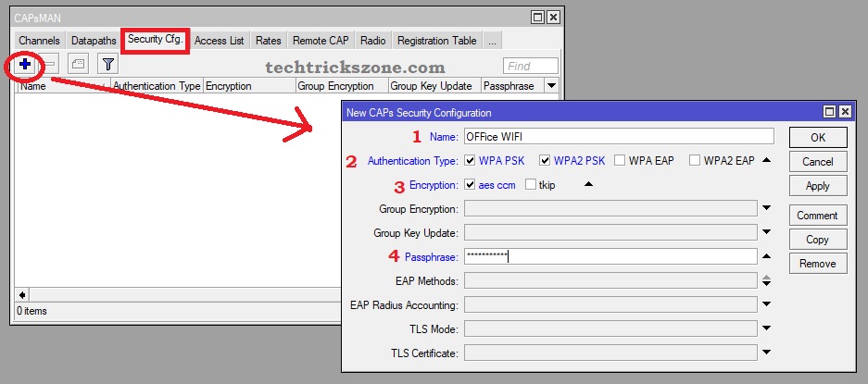This screenshot has height=384, width=868.
Task: Click the Comment toolbar icon
Action: click(79, 65)
